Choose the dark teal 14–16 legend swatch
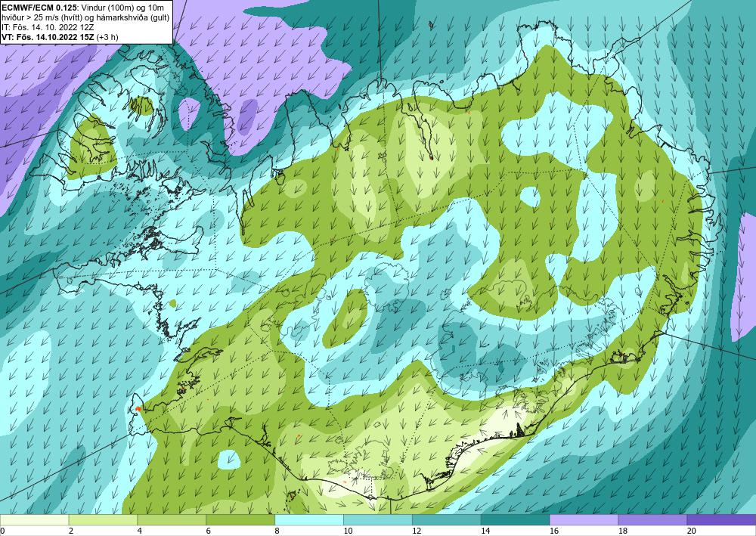This screenshot has width=756, height=536. (515, 520)
